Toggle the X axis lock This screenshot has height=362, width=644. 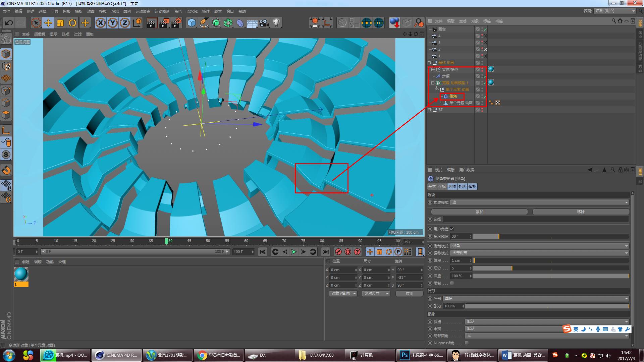coord(100,23)
